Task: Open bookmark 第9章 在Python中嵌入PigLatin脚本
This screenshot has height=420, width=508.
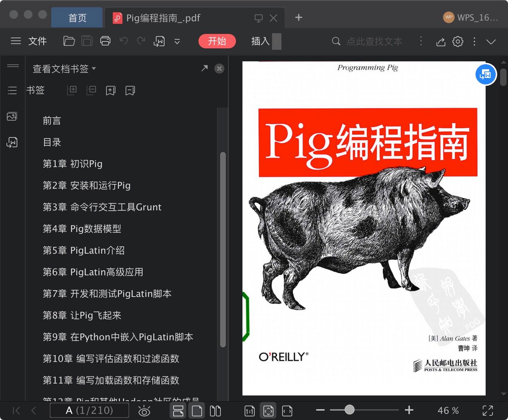Action: (x=118, y=337)
